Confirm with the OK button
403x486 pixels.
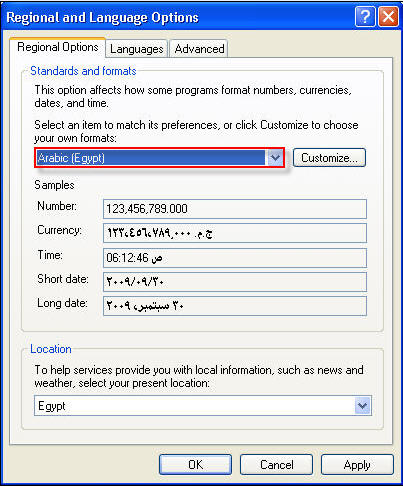(195, 465)
